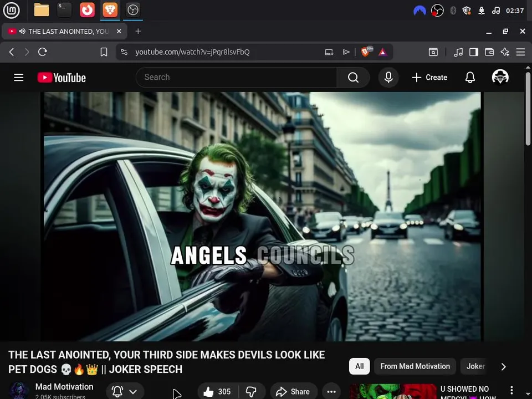Reload the current page
The width and height of the screenshot is (532, 399).
click(x=43, y=52)
